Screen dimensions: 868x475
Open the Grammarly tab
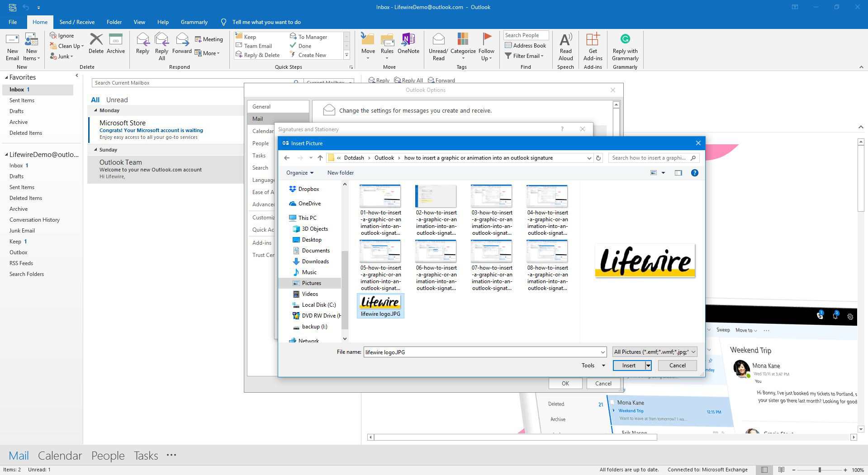(x=194, y=22)
